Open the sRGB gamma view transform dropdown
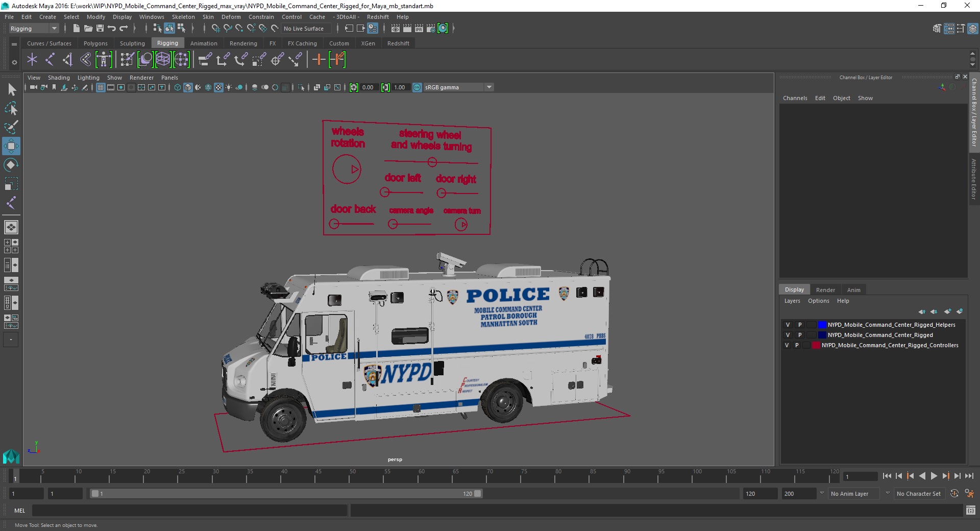Screen dimensions: 980x531 pos(458,87)
